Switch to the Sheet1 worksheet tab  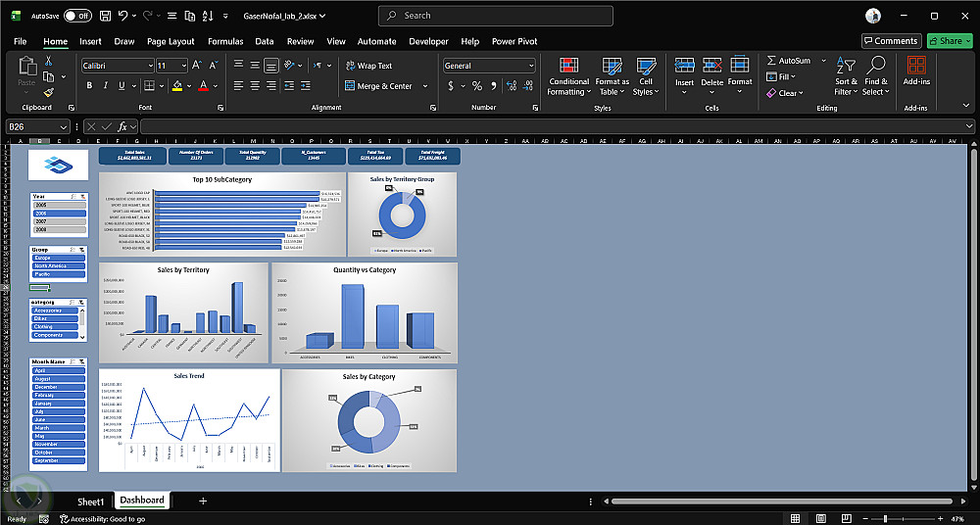point(90,501)
